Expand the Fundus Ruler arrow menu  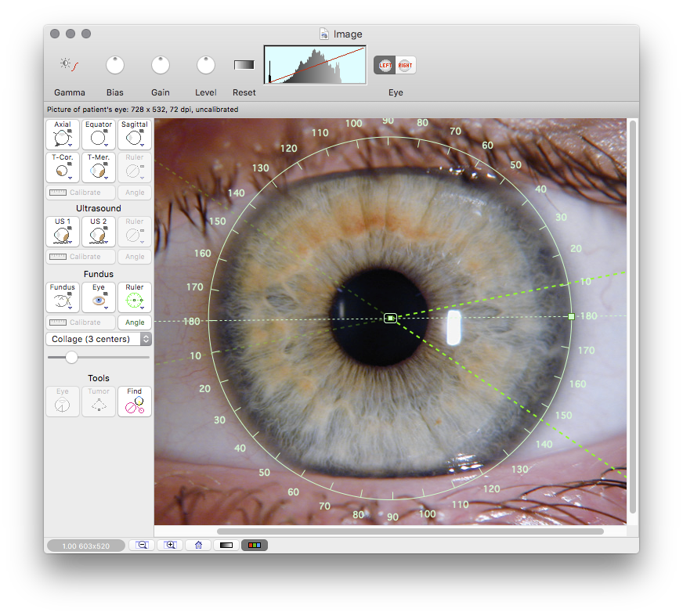(x=142, y=308)
